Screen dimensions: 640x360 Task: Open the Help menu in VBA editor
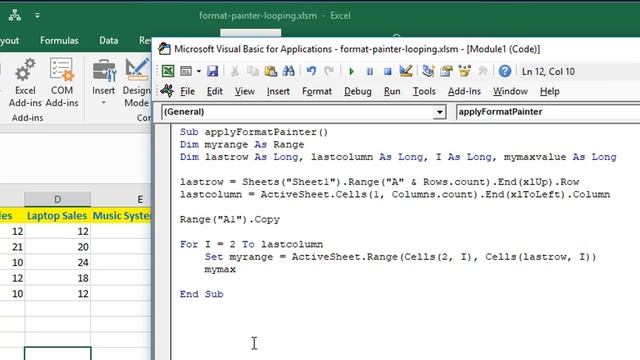pos(549,91)
